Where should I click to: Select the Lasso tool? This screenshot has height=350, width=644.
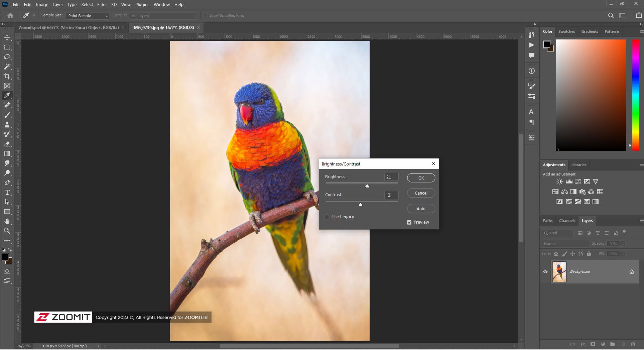click(x=7, y=57)
